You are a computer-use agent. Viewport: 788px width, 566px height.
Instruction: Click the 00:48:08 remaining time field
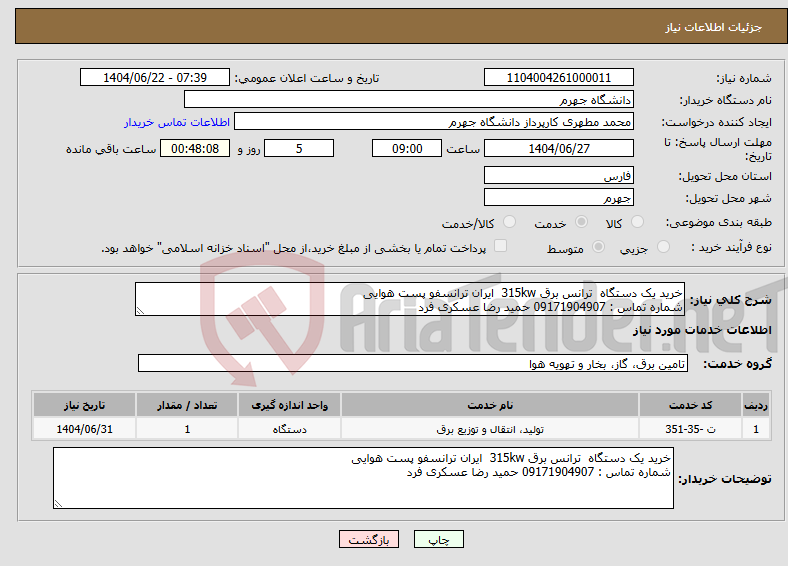(x=195, y=148)
